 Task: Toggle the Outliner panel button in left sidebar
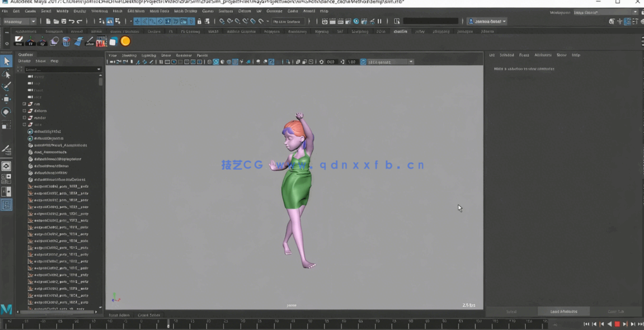[6, 205]
